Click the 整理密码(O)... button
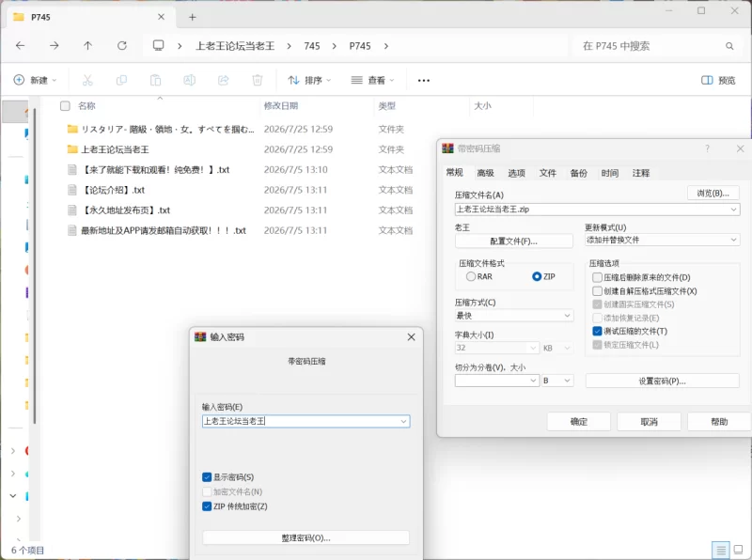The image size is (752, 560). (x=306, y=538)
